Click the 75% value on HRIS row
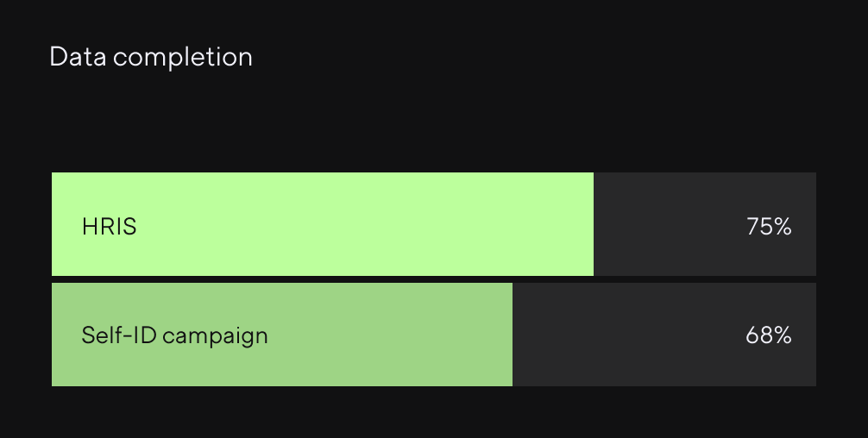The height and width of the screenshot is (438, 868). 768,227
